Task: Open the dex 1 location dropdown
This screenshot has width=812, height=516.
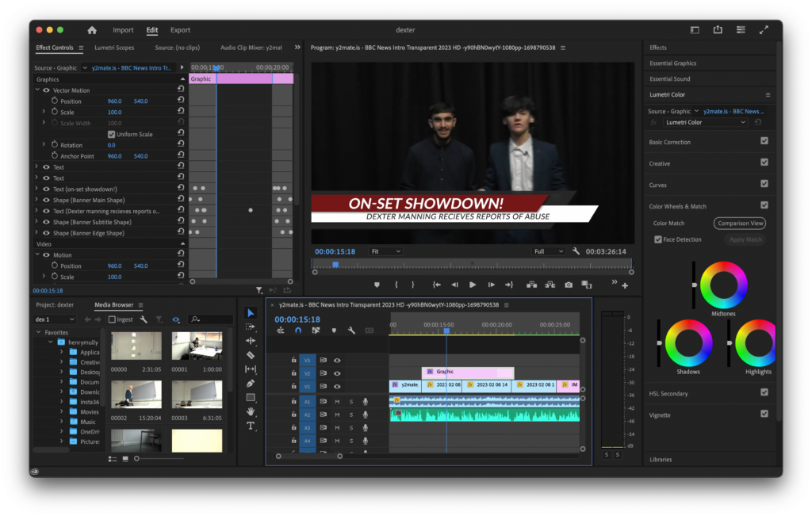Action: 55,319
